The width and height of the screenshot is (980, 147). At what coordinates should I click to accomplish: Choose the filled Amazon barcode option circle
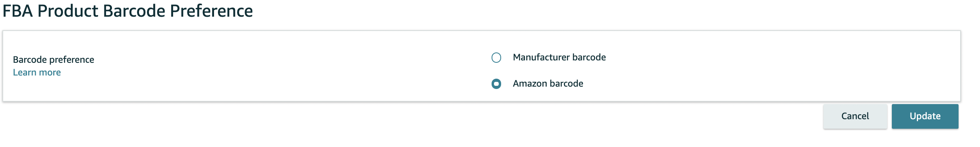(496, 84)
